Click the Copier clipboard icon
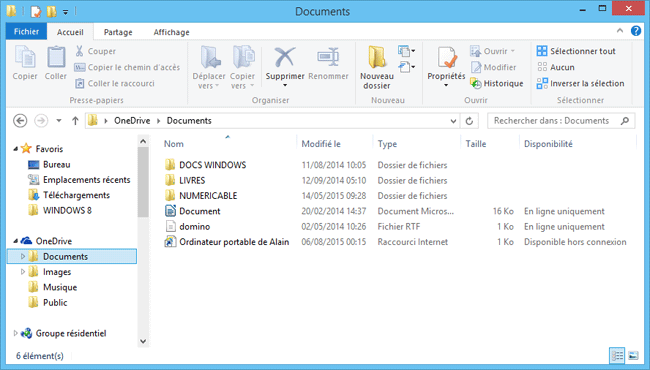The width and height of the screenshot is (650, 370). [x=25, y=57]
